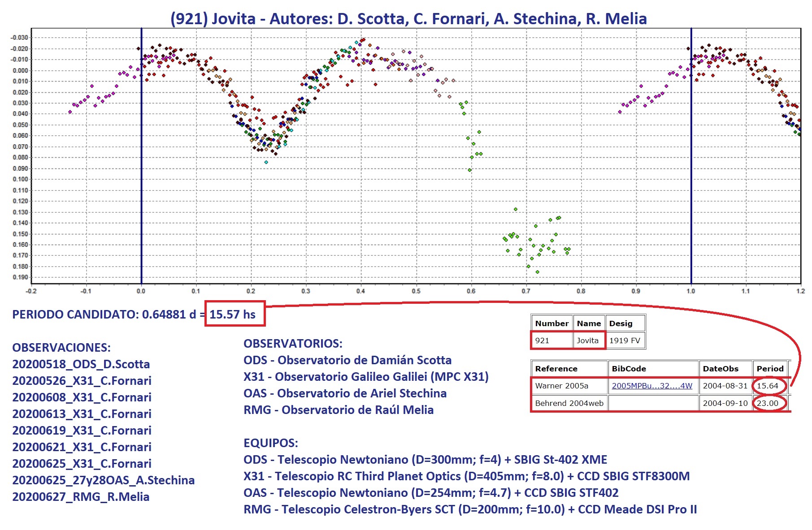Open the 2005MPBu...32....4W BibCode link
Image resolution: width=812 pixels, height=530 pixels.
pos(651,386)
